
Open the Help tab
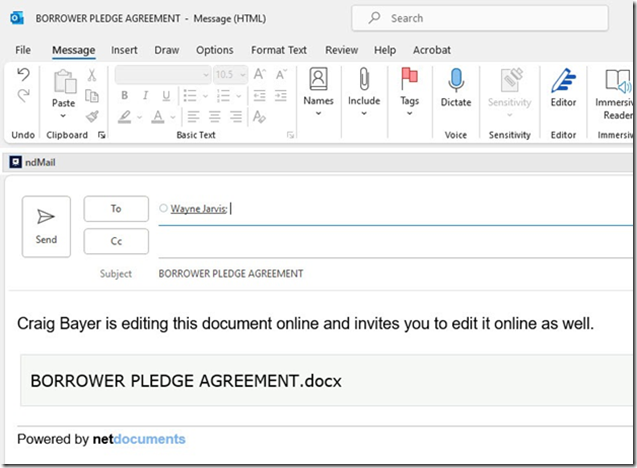tap(385, 50)
